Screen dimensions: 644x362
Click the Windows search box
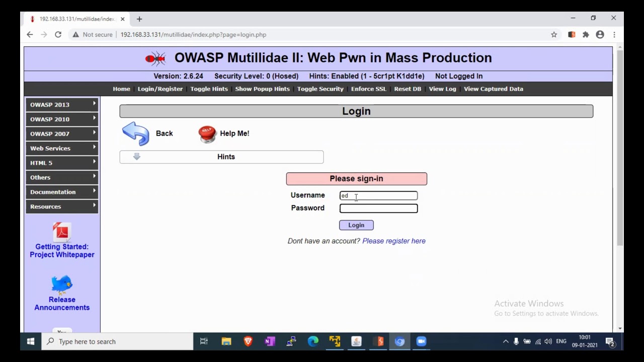click(x=117, y=341)
